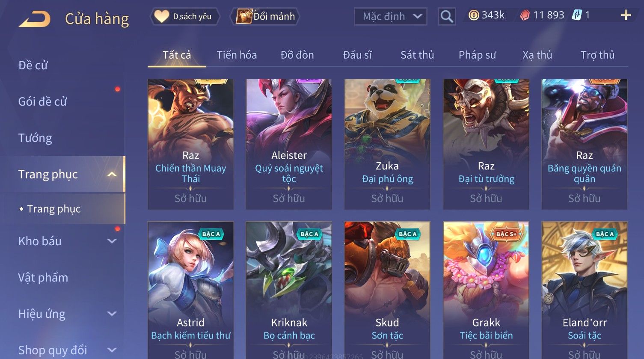This screenshot has width=644, height=359.
Task: Open Zuka Đại phú ông skin card
Action: tap(387, 144)
